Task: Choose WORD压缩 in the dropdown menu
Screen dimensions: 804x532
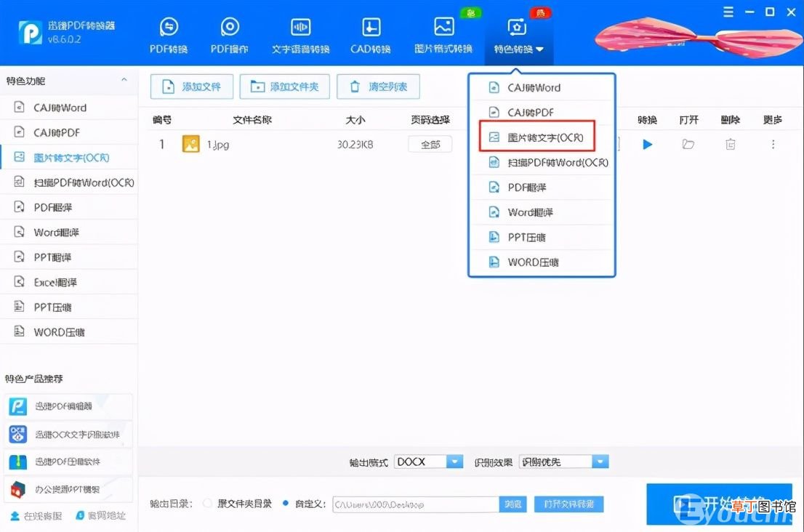Action: click(x=542, y=262)
